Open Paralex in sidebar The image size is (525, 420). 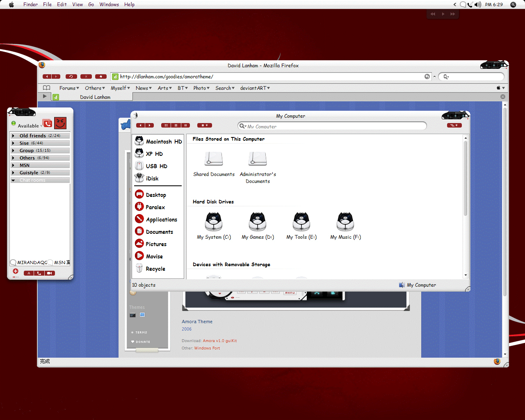point(150,207)
